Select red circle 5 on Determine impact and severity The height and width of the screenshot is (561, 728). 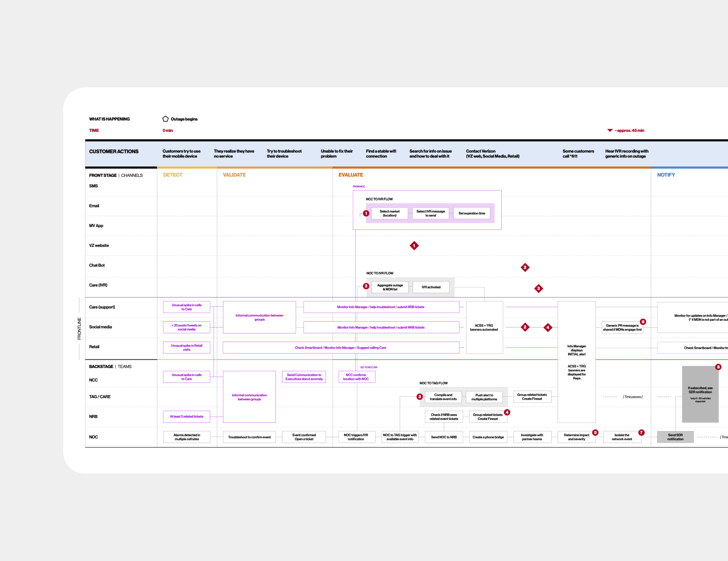595,433
